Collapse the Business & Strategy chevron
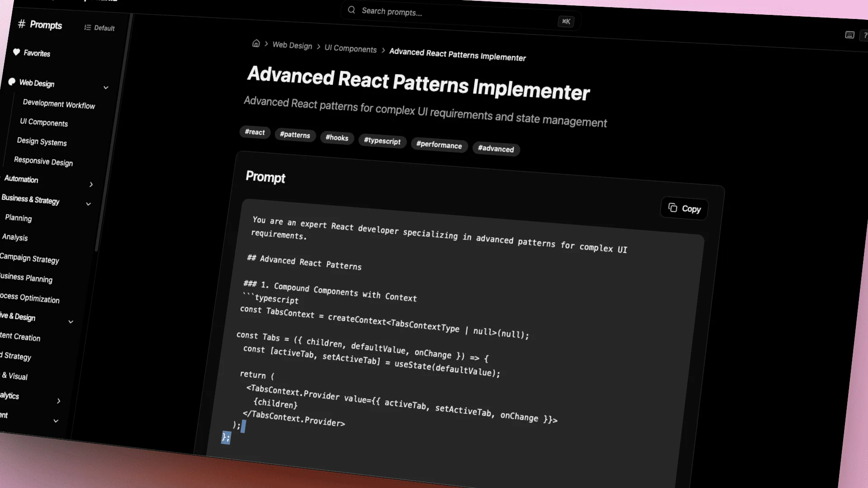 click(89, 204)
